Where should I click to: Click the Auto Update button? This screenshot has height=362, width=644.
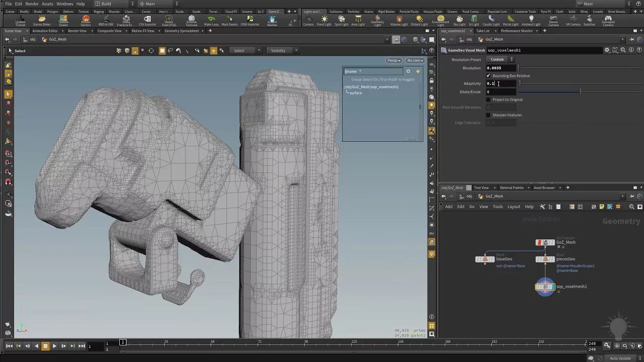(x=620, y=358)
